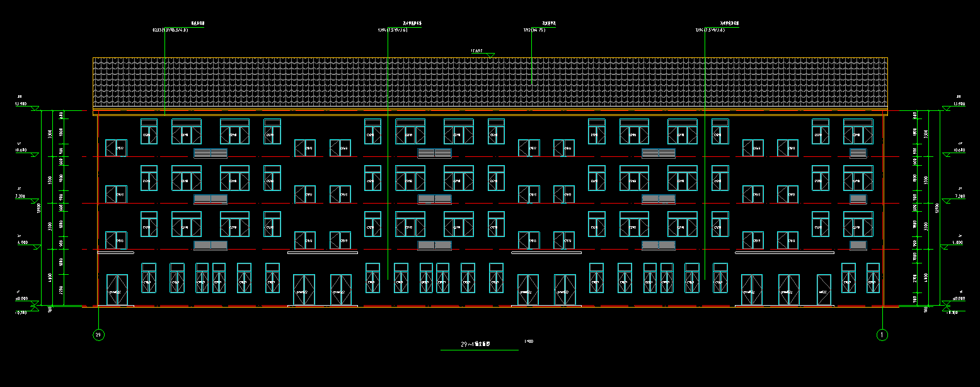Select the left 13.900 elevation marker
Viewport: 980px width, 387px height.
(x=22, y=104)
